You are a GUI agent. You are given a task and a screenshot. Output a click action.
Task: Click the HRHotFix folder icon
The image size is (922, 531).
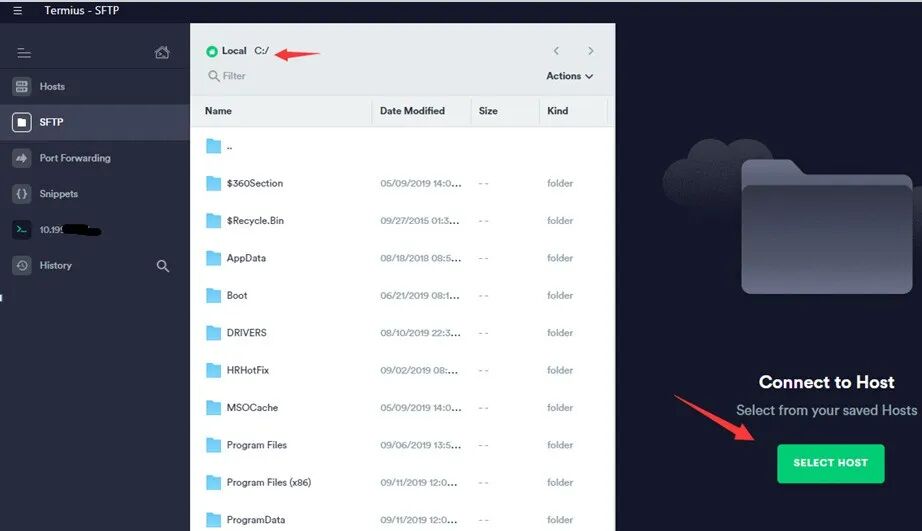tap(213, 370)
